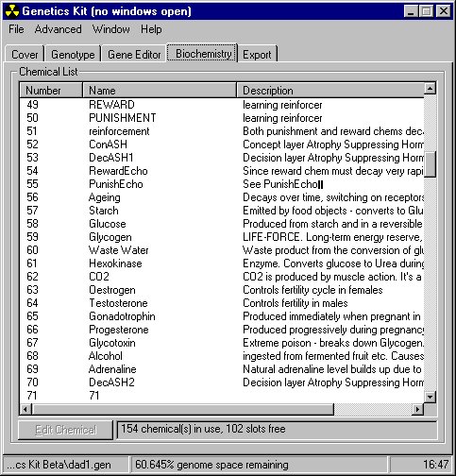Open the File menu

coord(16,29)
